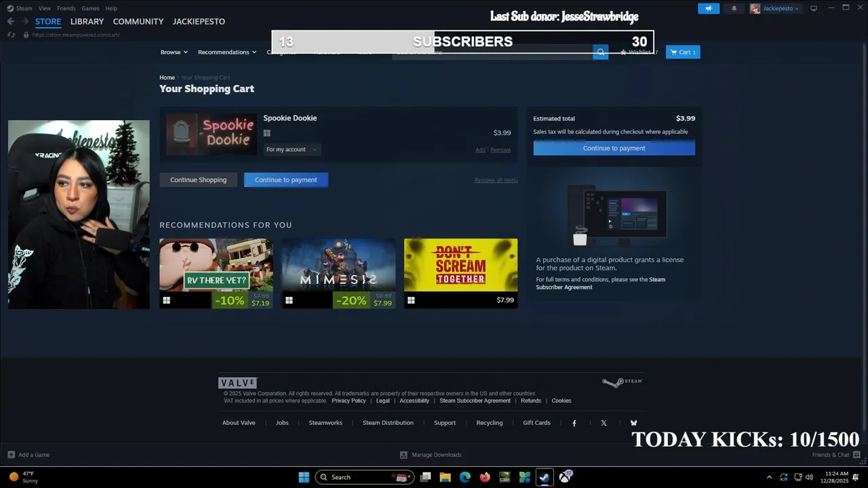The height and width of the screenshot is (488, 868).
Task: Select the STORE tab
Action: 48,22
